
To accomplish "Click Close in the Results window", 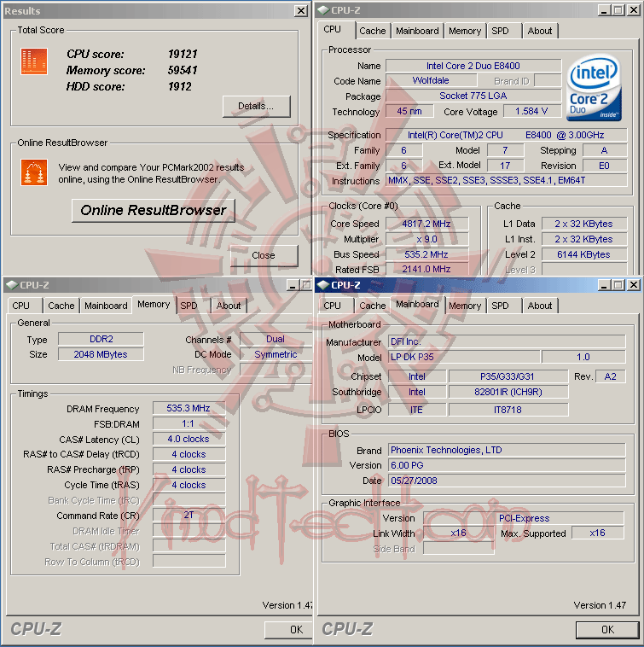I will click(264, 255).
